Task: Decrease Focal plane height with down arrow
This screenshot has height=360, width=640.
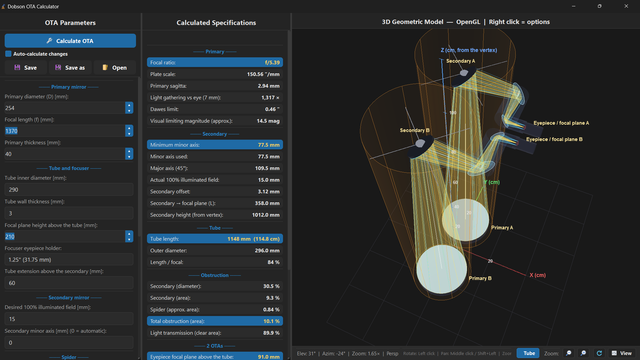Action: coord(129,239)
